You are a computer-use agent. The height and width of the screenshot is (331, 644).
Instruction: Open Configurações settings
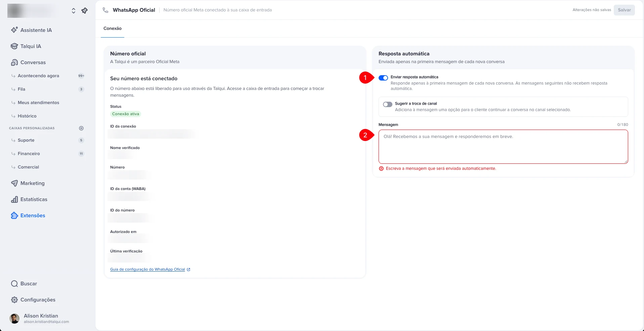(x=38, y=300)
